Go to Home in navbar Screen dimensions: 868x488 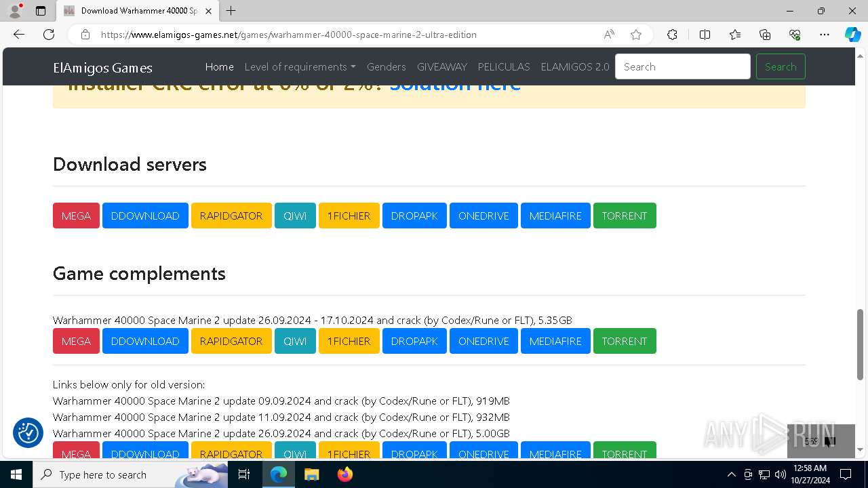pos(220,66)
